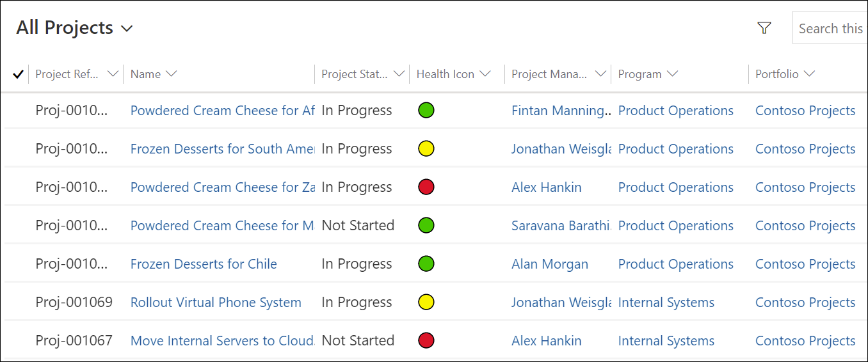Image resolution: width=868 pixels, height=362 pixels.
Task: Click red health icon for Move Internal Servers row
Action: [426, 340]
